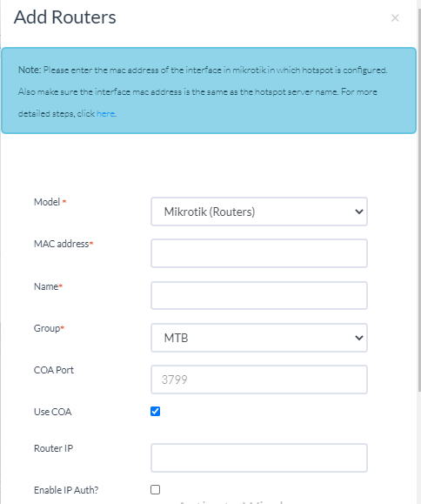Open the 'here' detailed steps link

click(x=105, y=113)
